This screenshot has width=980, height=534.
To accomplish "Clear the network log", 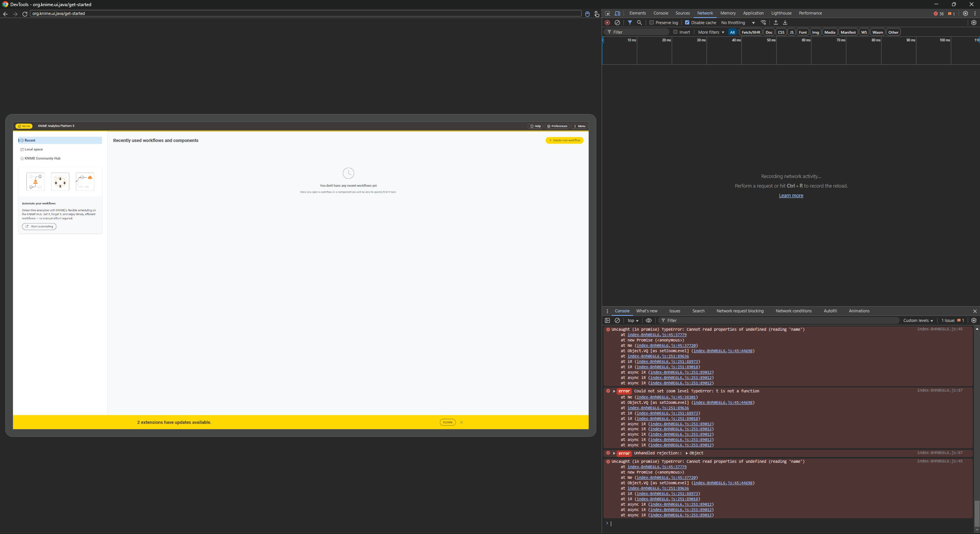I will point(617,23).
